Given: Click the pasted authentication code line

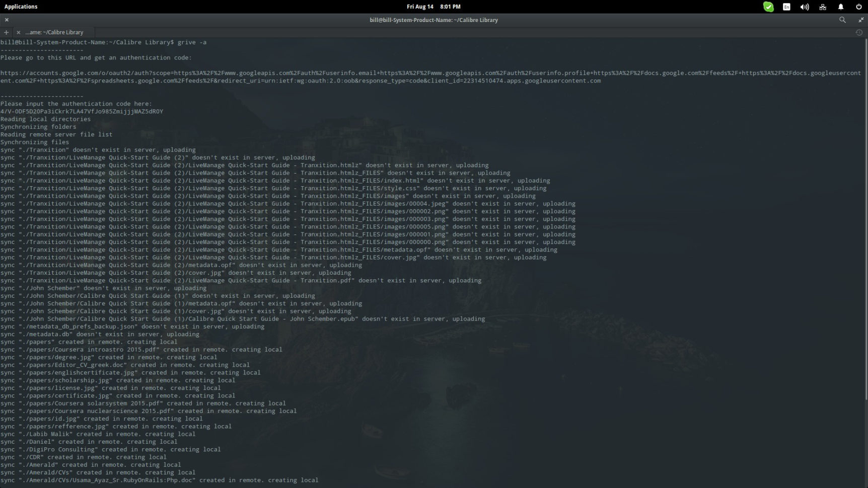Looking at the screenshot, I should [x=82, y=112].
